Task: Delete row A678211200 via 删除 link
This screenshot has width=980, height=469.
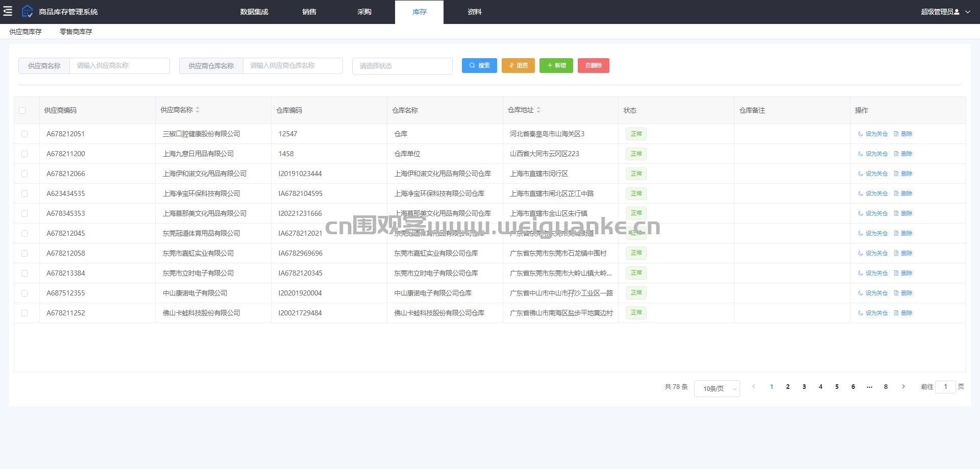Action: click(x=903, y=154)
